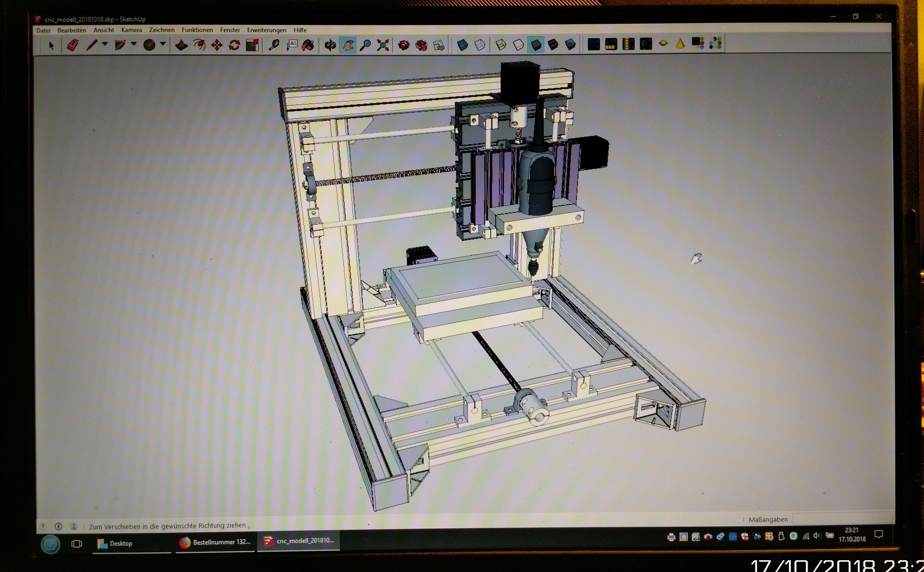Viewport: 924px width, 572px height.
Task: Click the Zoom Extents tool
Action: point(383,45)
